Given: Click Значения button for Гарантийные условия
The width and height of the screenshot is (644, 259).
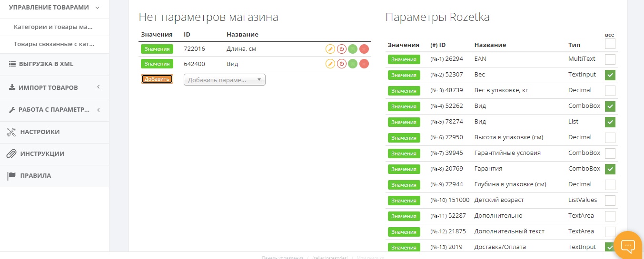Looking at the screenshot, I should (404, 153).
